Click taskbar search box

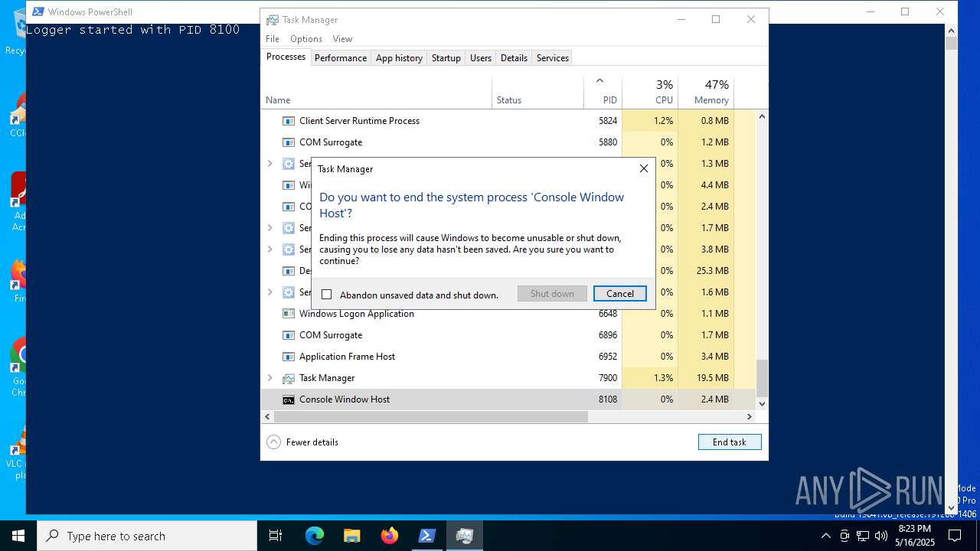coord(147,536)
